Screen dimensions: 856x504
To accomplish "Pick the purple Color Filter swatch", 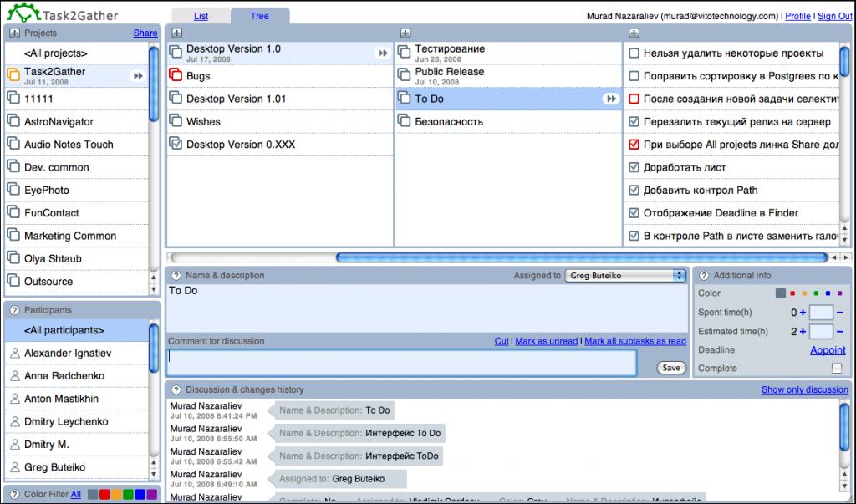I will click(152, 494).
